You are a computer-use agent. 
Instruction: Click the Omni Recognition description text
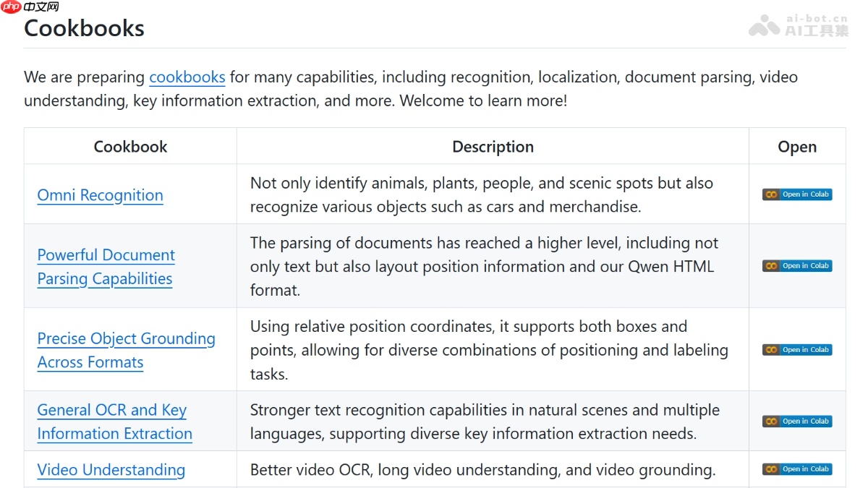click(x=481, y=195)
